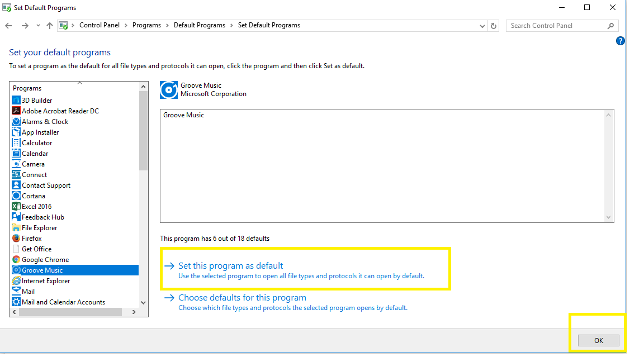Screen dimensions: 644x362
Task: Click the Camera app icon
Action: click(x=16, y=164)
